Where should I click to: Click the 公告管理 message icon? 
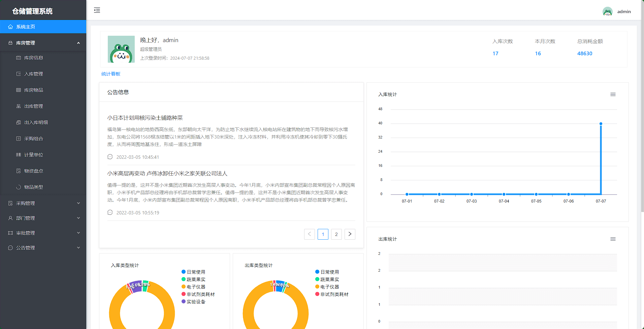[x=10, y=248]
